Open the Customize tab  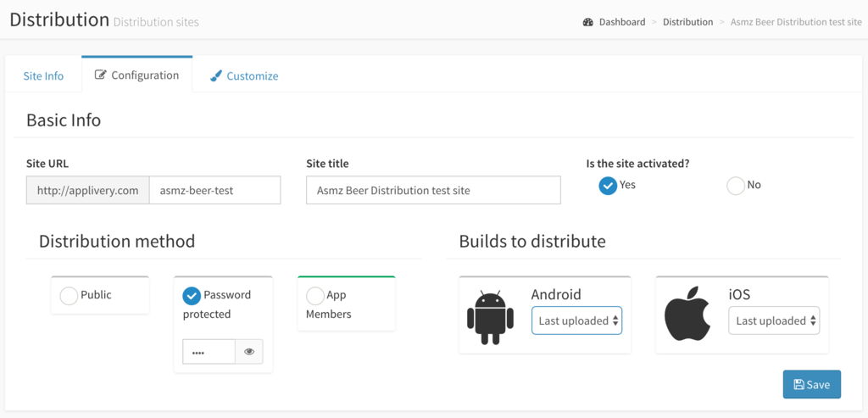[x=252, y=76]
